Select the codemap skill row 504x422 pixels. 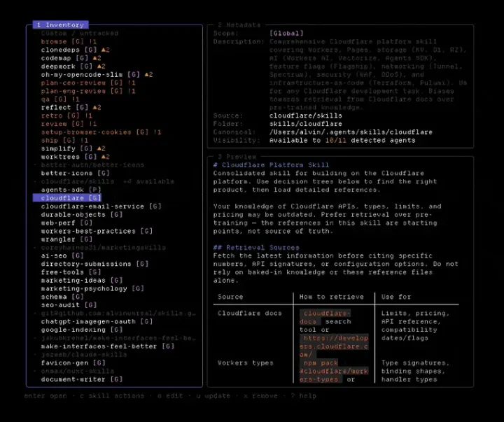[71, 58]
